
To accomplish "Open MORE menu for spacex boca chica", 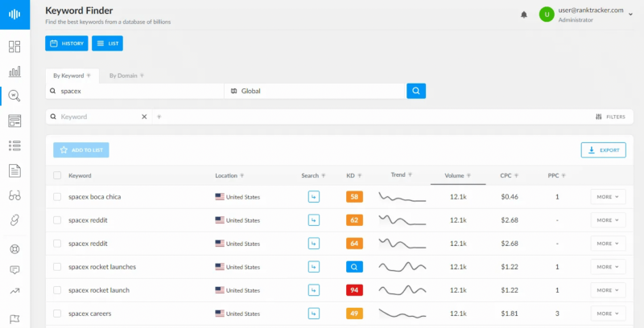I will [x=608, y=197].
